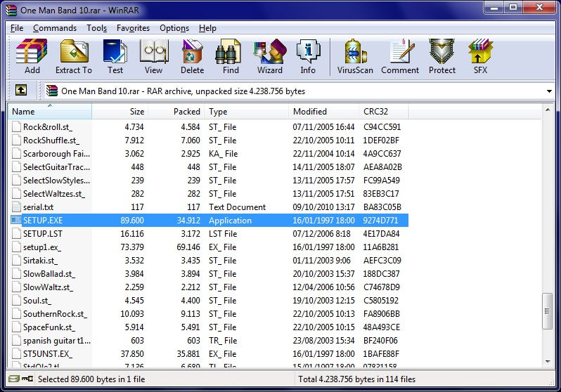Select the spanish guitar t1... file

[57, 341]
